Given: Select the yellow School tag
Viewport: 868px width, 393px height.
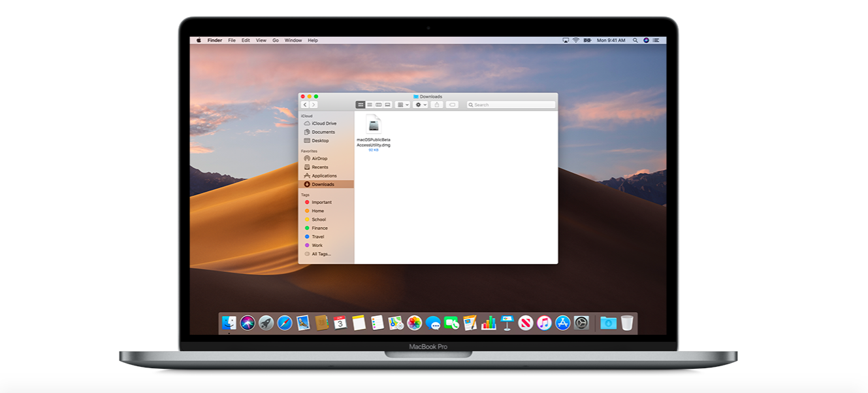Looking at the screenshot, I should point(326,220).
